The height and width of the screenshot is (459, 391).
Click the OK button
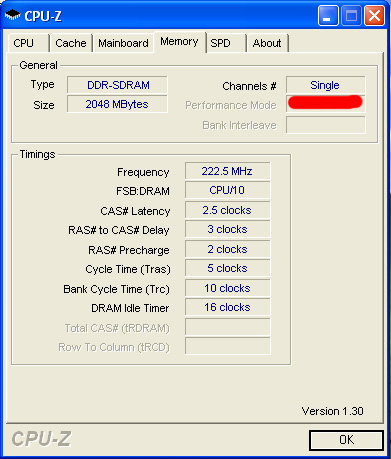346,440
